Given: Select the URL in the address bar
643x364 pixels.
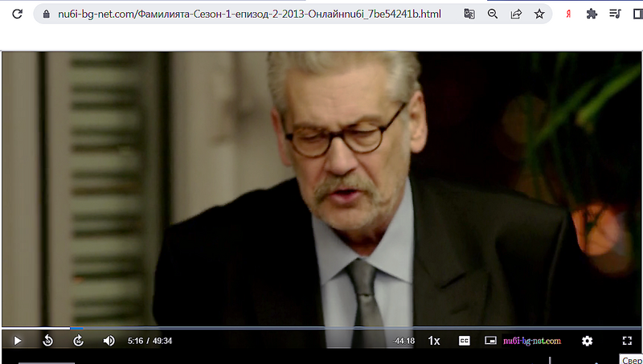Looking at the screenshot, I should click(x=249, y=14).
